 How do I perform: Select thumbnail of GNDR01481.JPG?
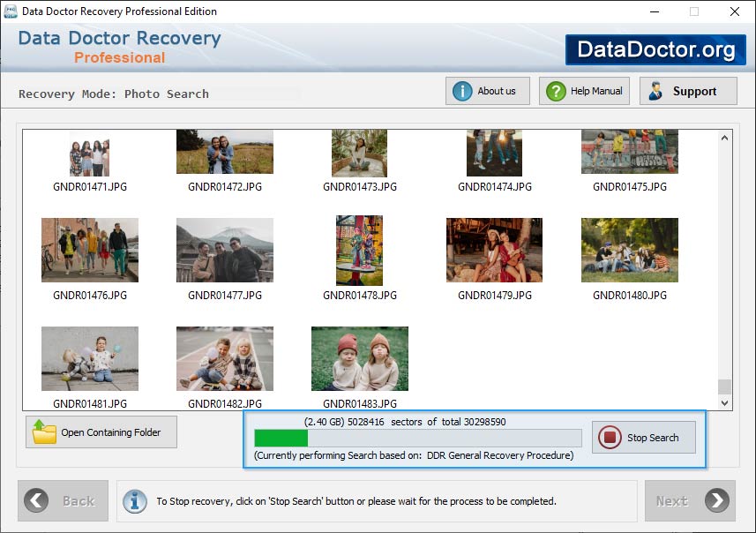[90, 358]
